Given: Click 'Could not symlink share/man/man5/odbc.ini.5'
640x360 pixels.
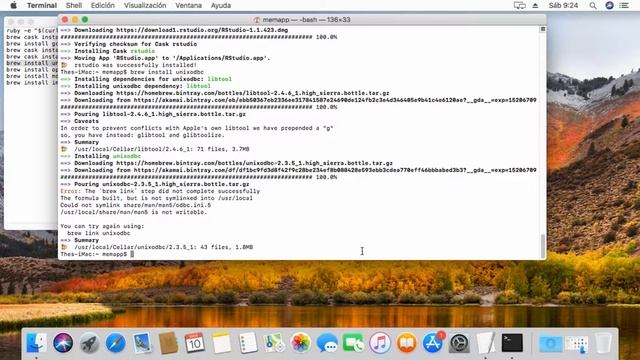Looking at the screenshot, I should [136, 205].
